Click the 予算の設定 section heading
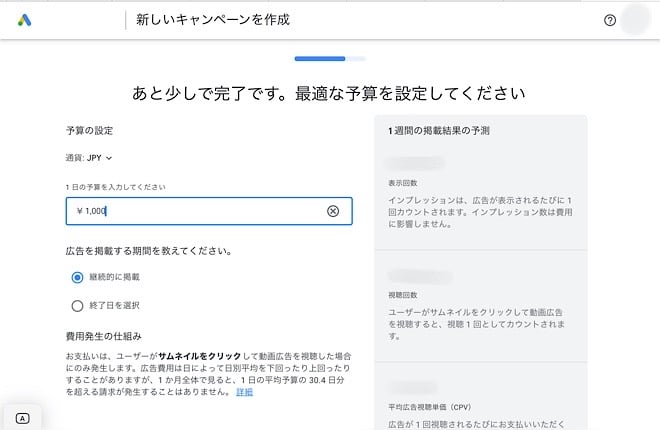The height and width of the screenshot is (430, 660). [89, 131]
